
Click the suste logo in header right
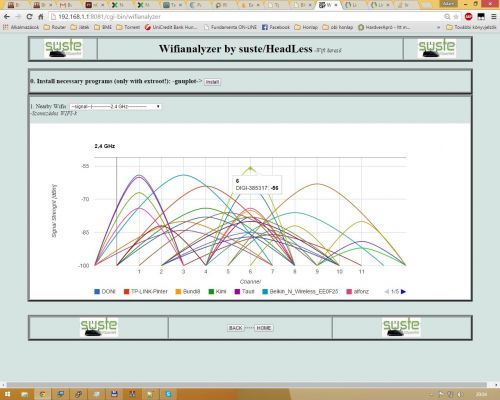click(x=437, y=49)
